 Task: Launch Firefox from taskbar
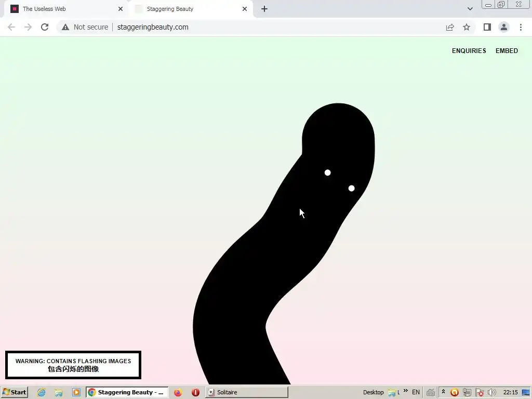pyautogui.click(x=178, y=393)
